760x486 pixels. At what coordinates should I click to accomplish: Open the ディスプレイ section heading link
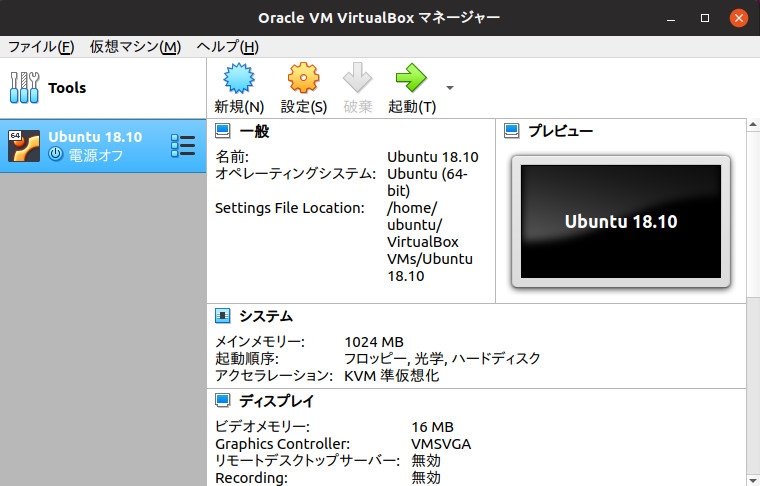[x=277, y=401]
